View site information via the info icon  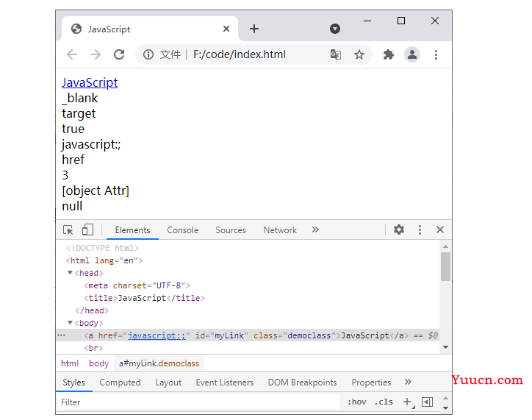pyautogui.click(x=148, y=54)
